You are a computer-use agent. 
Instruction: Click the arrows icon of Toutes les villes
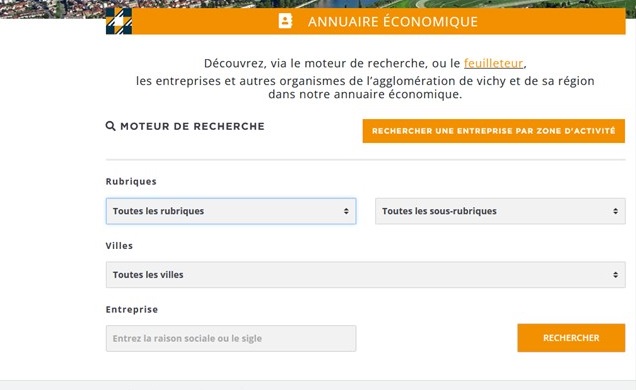[x=615, y=275]
